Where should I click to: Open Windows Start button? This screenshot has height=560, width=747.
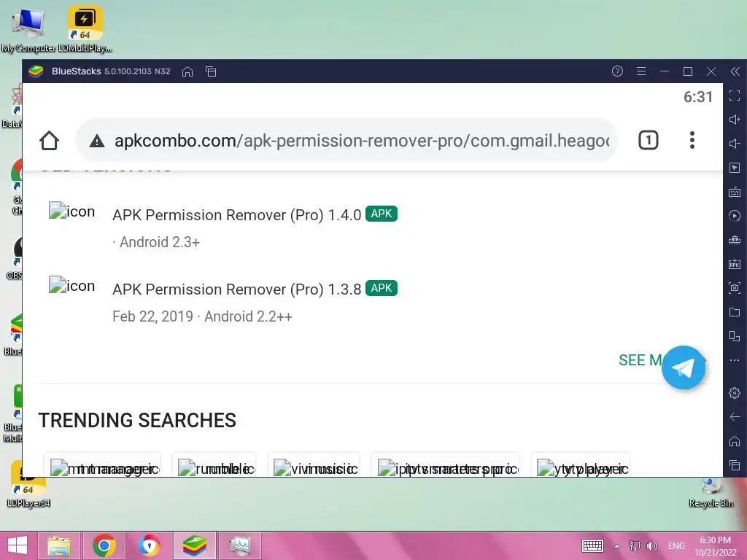click(x=18, y=545)
